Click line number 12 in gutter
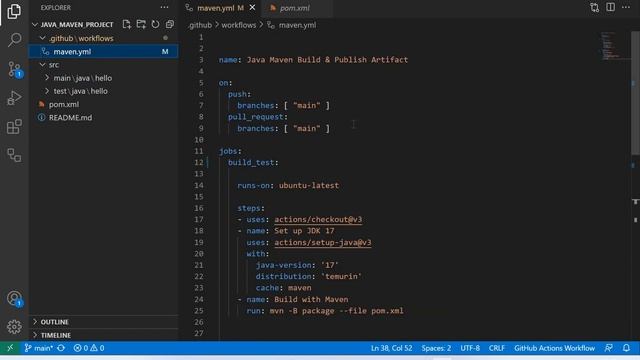 199,162
